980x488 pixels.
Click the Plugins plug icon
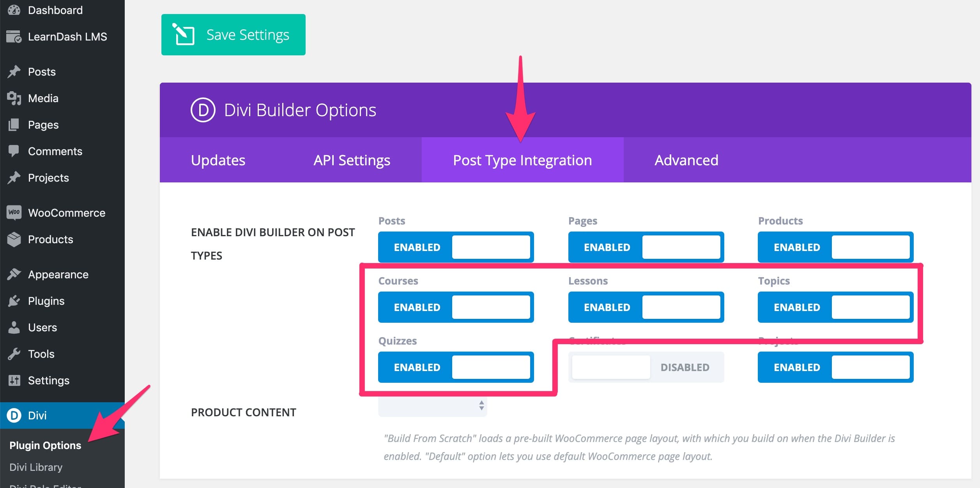tap(14, 301)
